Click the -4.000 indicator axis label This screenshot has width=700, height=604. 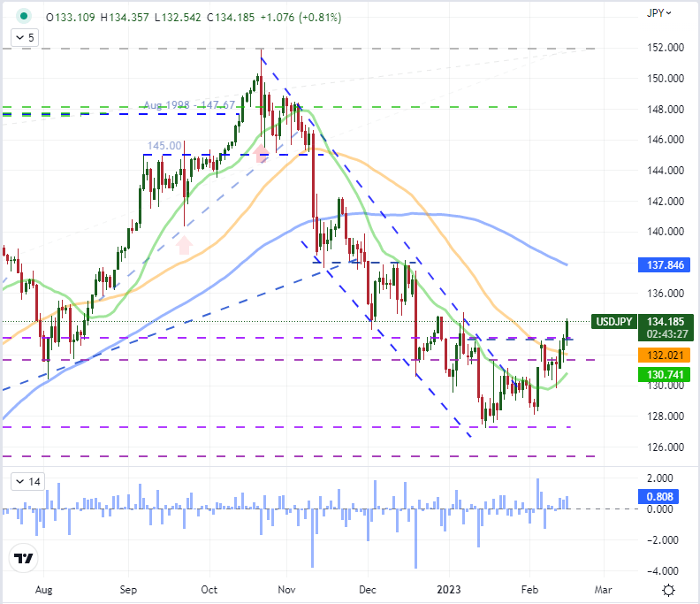(x=664, y=571)
